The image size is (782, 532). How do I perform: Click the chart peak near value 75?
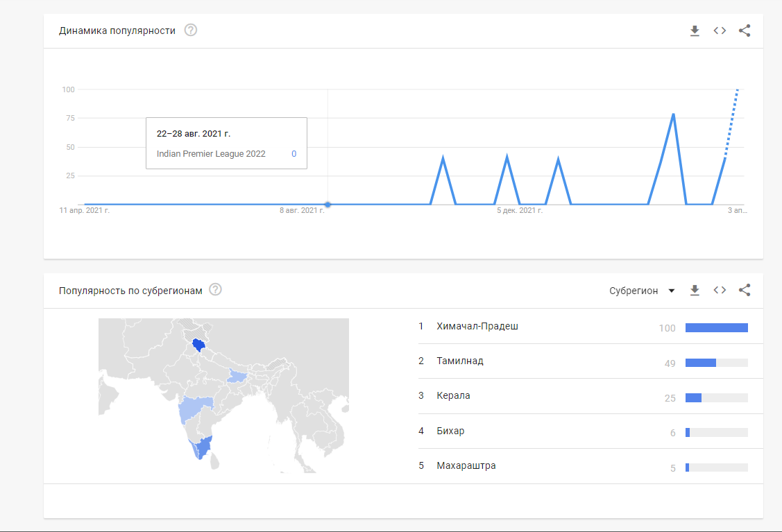click(x=673, y=114)
